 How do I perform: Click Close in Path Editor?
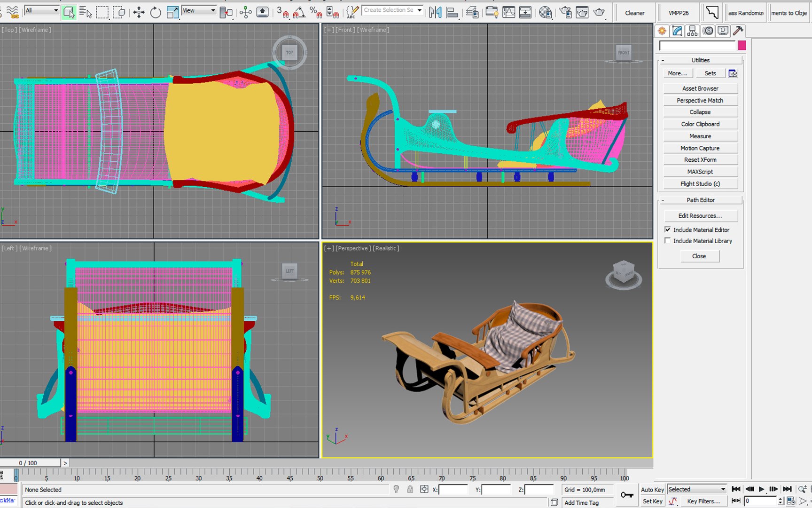[699, 256]
